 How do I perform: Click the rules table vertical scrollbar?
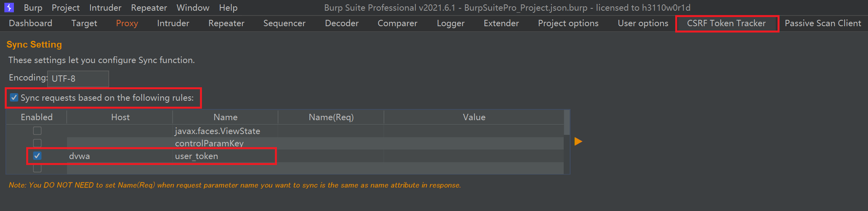pos(567,123)
